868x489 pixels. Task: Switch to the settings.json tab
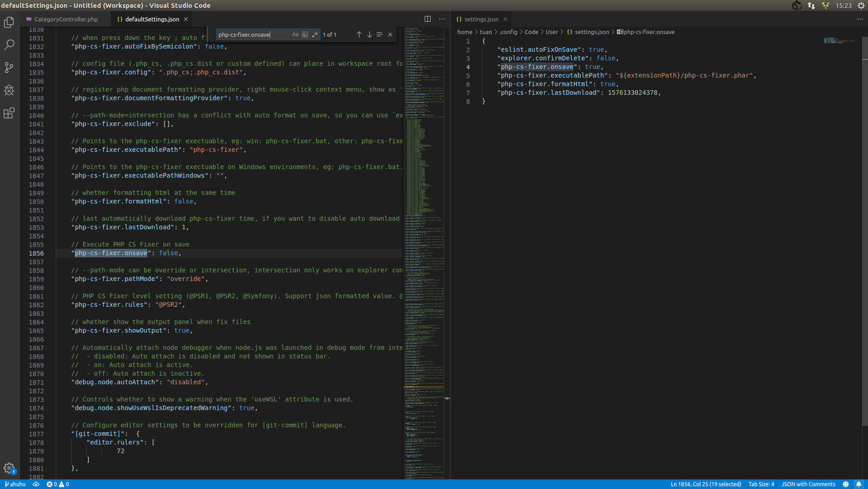pyautogui.click(x=481, y=19)
